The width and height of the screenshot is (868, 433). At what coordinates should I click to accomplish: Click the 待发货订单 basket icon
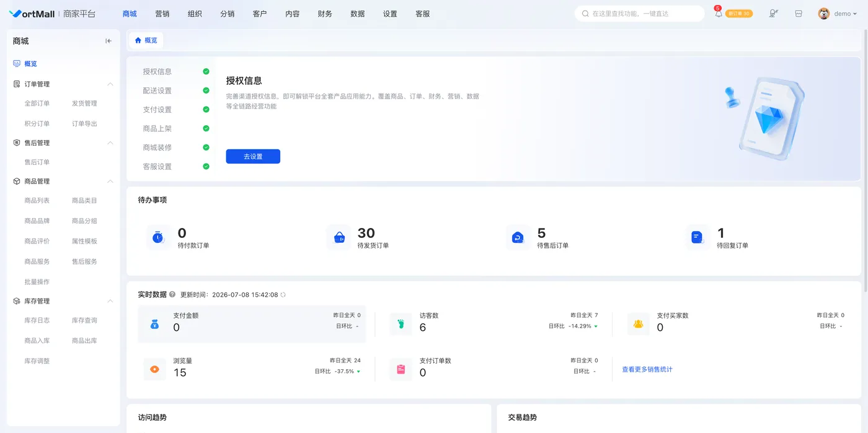point(339,237)
